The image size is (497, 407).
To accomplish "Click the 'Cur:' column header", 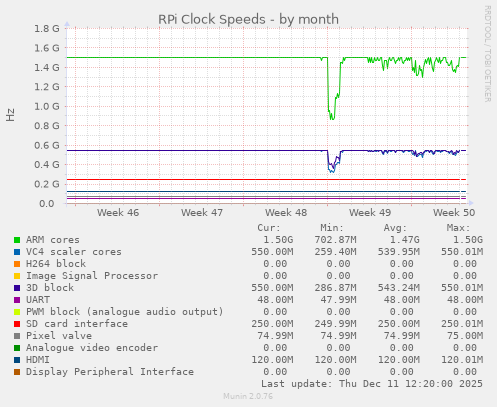I will tap(269, 228).
